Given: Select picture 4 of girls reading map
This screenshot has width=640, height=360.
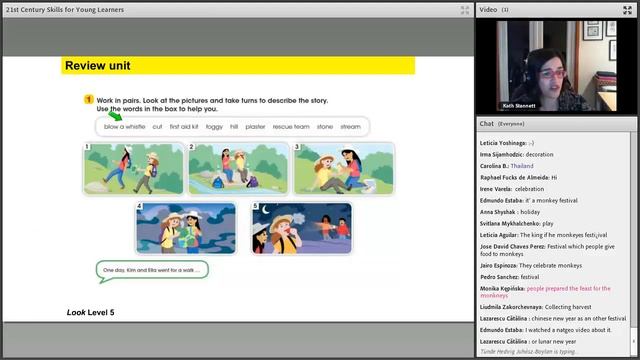Looking at the screenshot, I should [186, 228].
